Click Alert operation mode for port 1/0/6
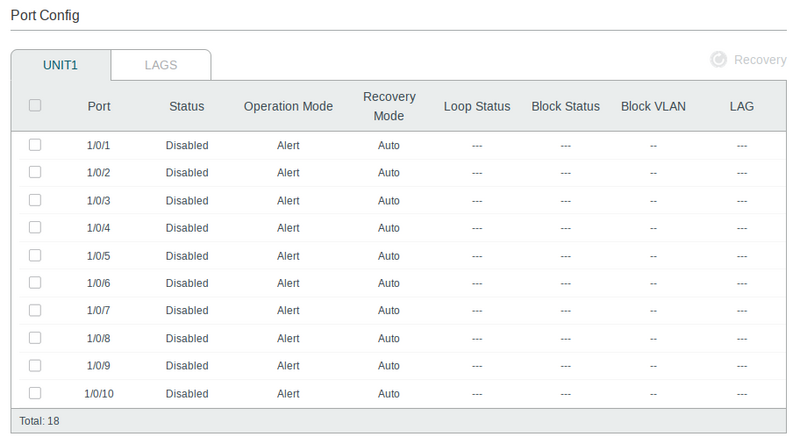This screenshot has height=444, width=800. tap(288, 283)
